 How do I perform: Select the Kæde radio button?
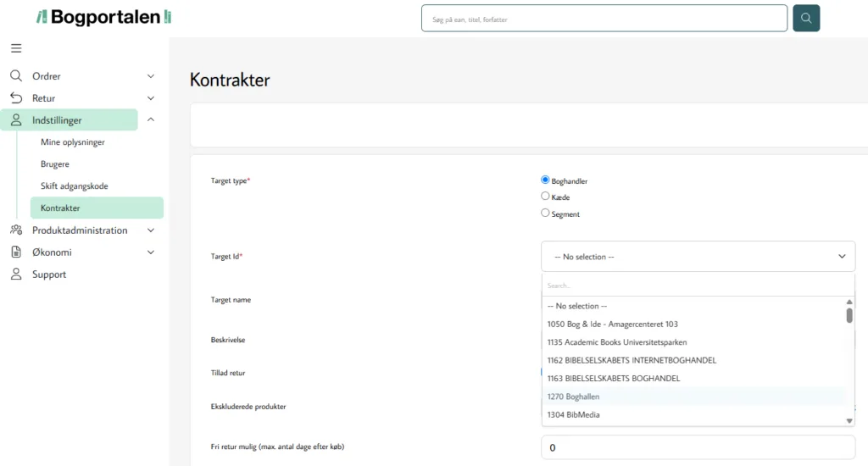click(x=545, y=196)
